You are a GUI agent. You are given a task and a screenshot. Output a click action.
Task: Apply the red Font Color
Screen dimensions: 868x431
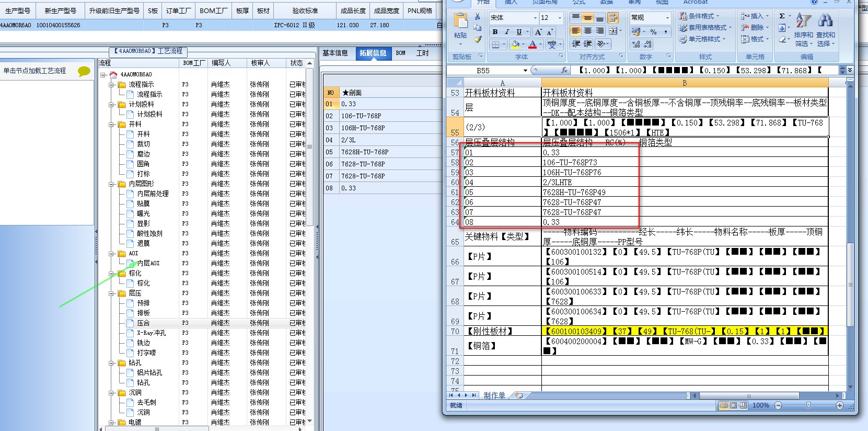pyautogui.click(x=533, y=44)
